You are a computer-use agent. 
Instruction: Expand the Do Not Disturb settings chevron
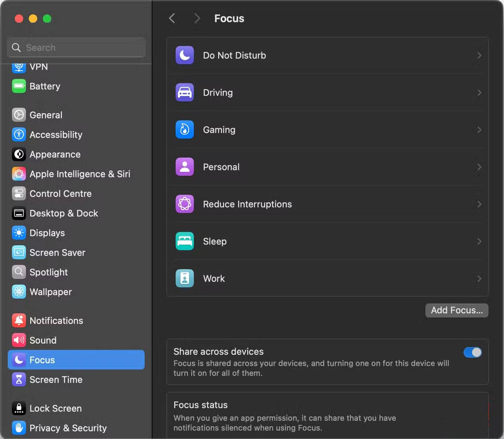click(479, 55)
